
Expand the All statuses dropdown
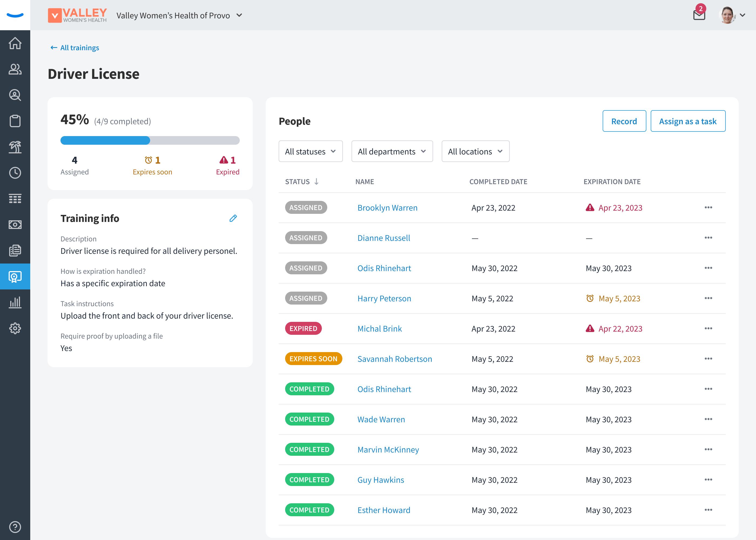click(310, 151)
